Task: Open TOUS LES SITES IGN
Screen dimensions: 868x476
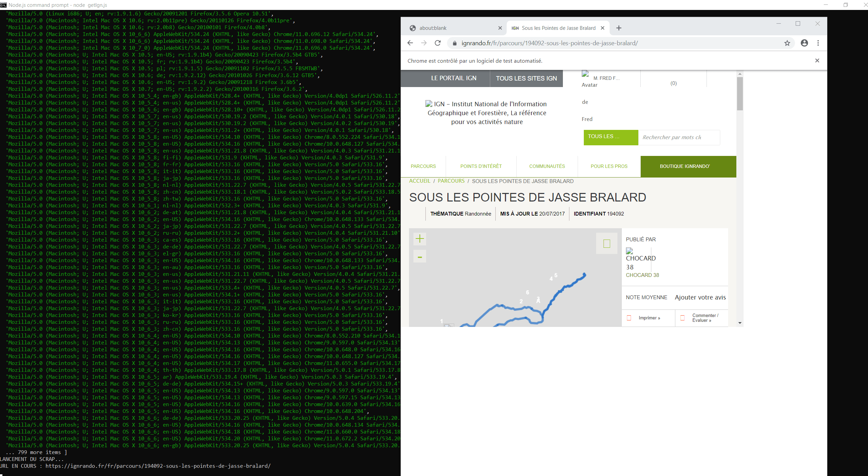Action: click(526, 78)
